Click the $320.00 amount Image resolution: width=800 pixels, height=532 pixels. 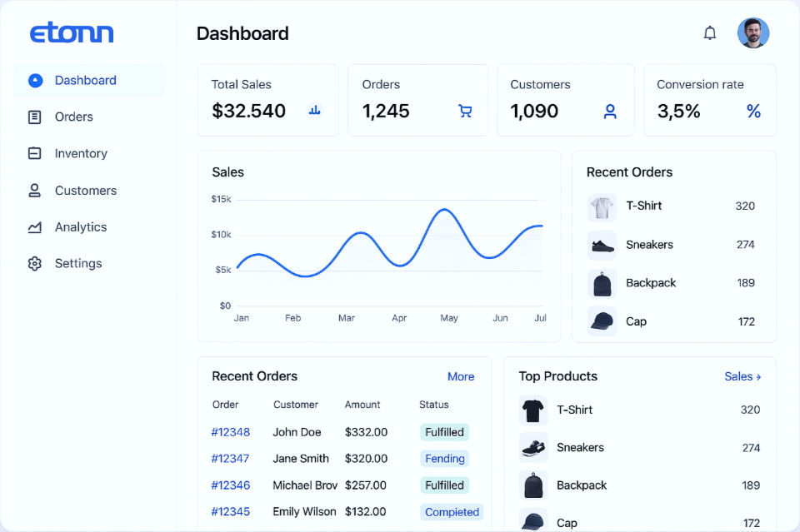click(x=367, y=459)
